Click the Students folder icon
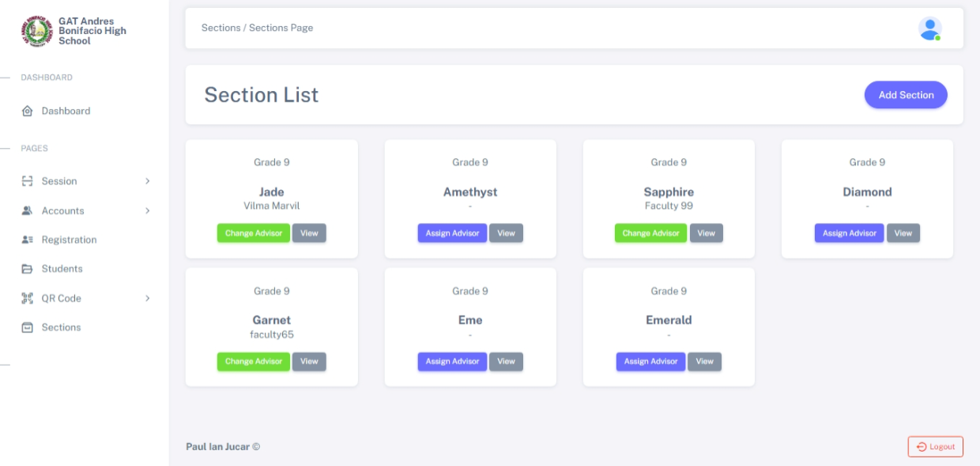The height and width of the screenshot is (466, 980). click(27, 269)
